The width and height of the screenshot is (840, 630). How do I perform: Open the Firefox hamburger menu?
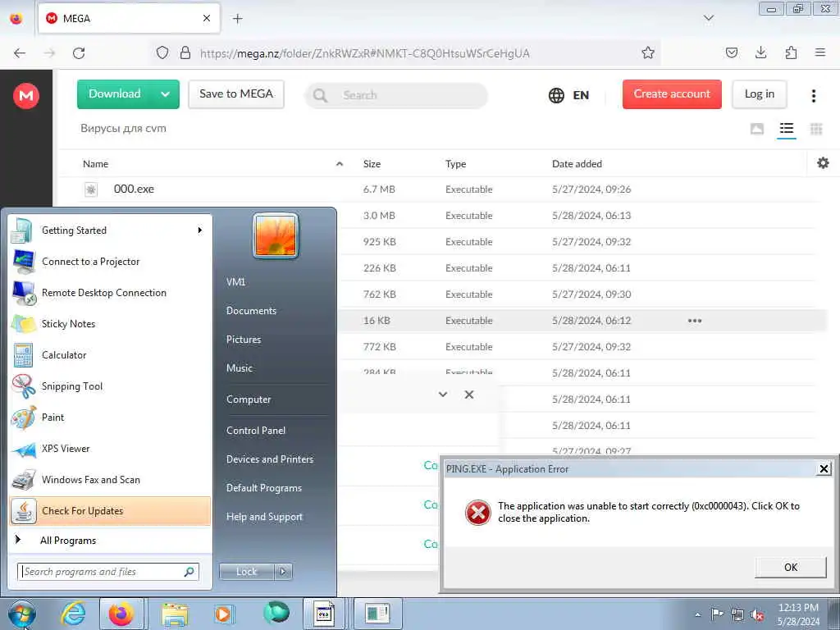(x=819, y=52)
